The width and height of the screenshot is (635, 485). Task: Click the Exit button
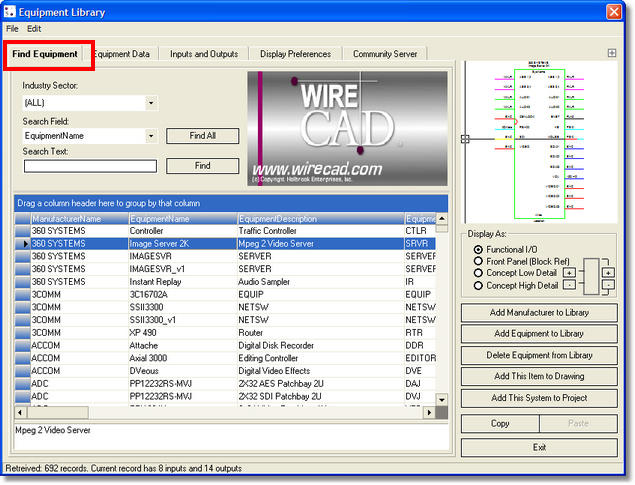pyautogui.click(x=539, y=447)
